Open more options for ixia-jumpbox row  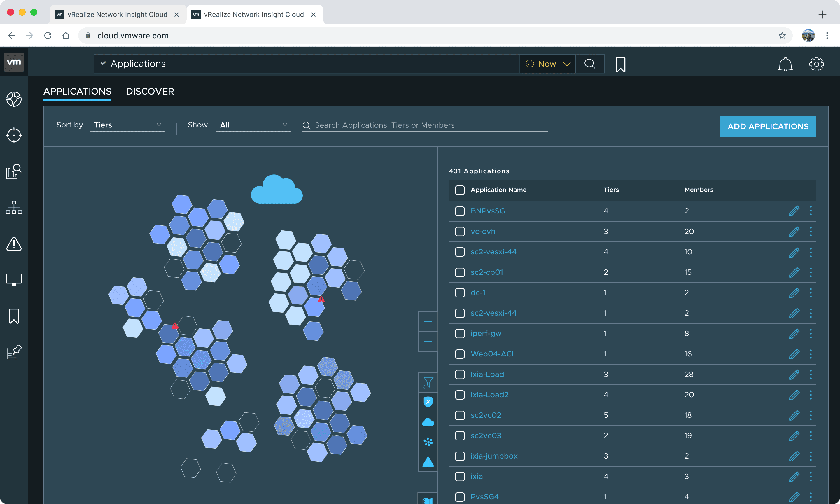coord(811,456)
